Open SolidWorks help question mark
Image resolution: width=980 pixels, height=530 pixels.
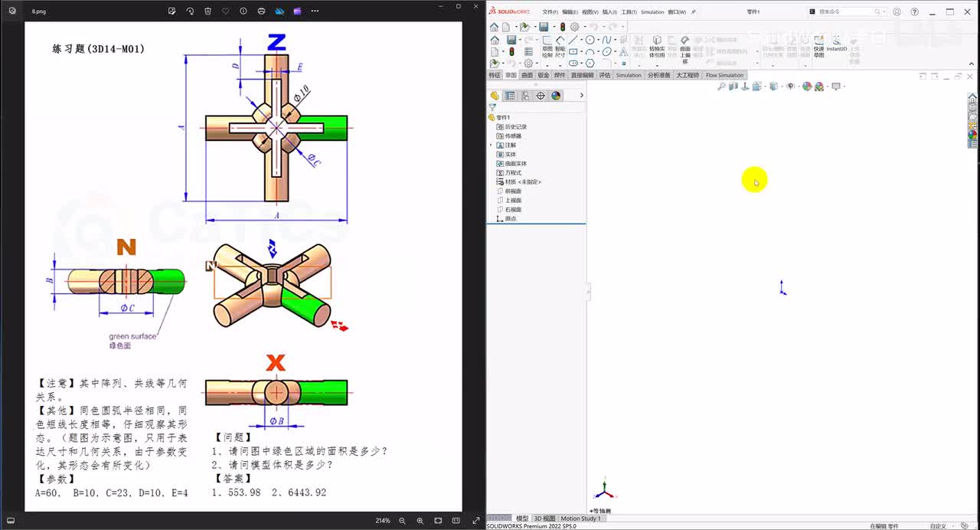914,12
